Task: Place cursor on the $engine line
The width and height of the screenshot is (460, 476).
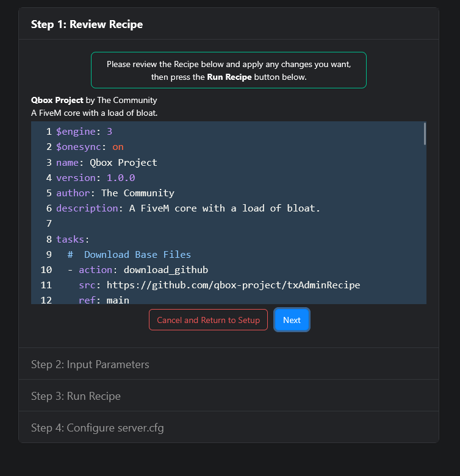Action: point(84,132)
